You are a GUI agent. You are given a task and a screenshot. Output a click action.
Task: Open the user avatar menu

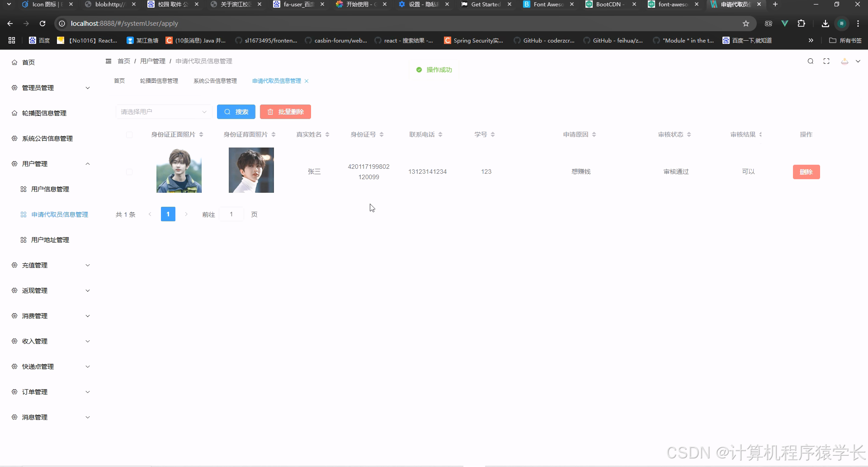(844, 61)
